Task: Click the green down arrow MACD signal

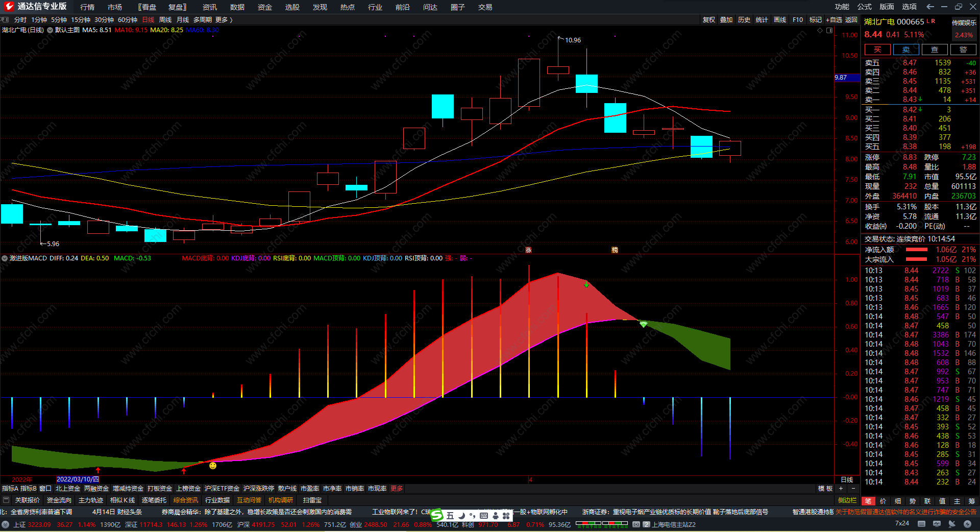Action: tap(586, 284)
